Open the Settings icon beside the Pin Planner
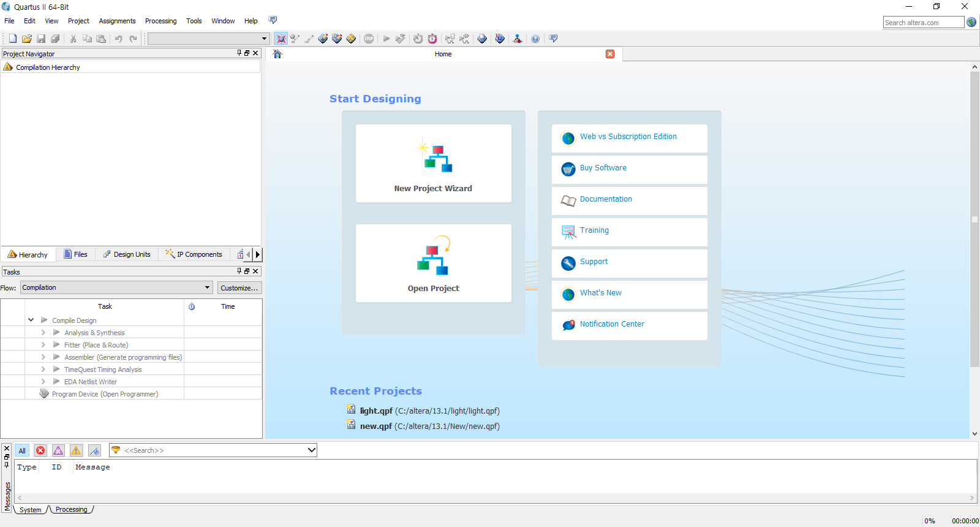The image size is (980, 527). [295, 39]
